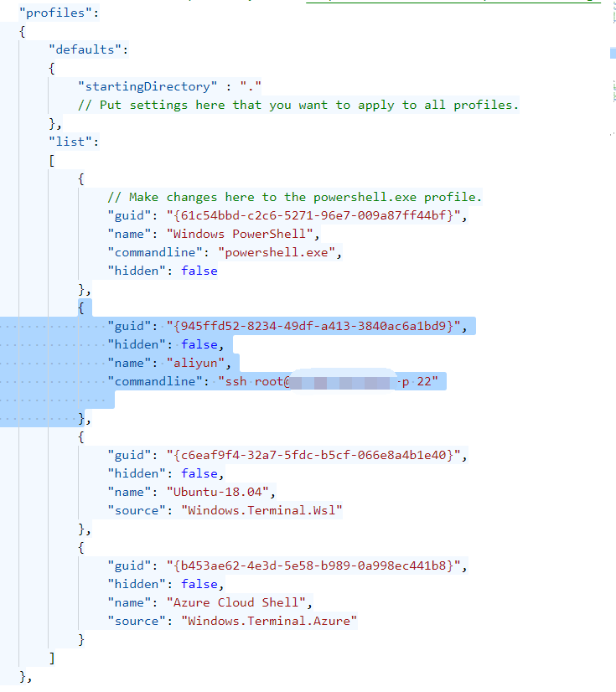Click the "Azure Cloud Shell" name value

click(x=236, y=603)
